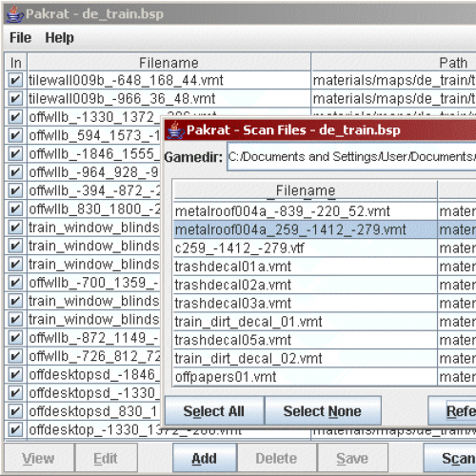
Task: Click the Scan button
Action: tap(450, 458)
